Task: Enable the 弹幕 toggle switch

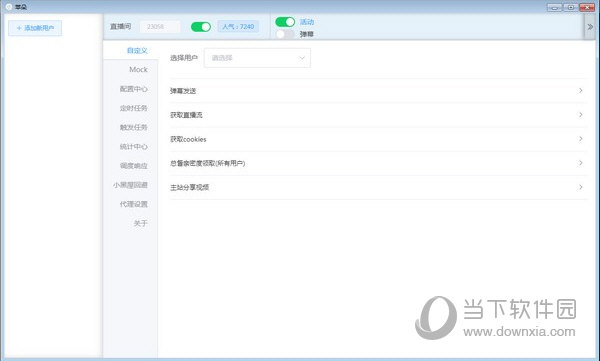Action: coord(285,34)
